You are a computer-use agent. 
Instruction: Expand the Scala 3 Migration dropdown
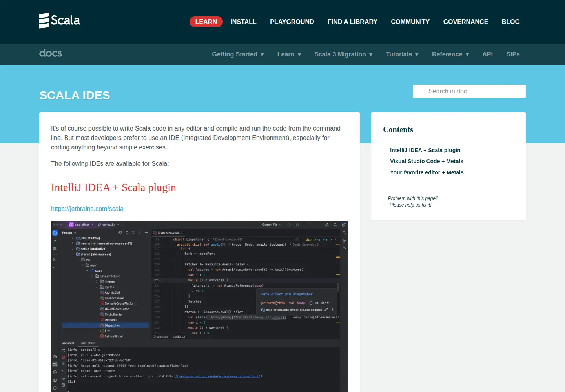coord(343,54)
